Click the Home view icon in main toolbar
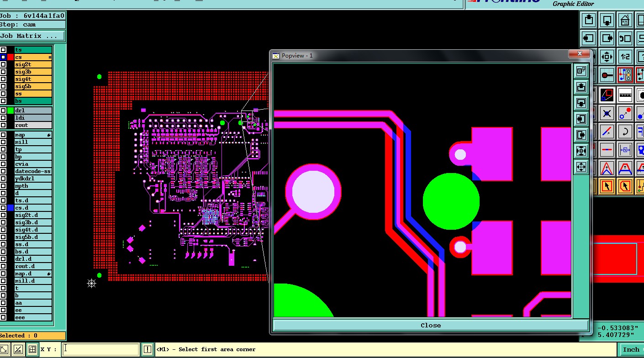Screen dimensions: 644x358 (x=625, y=20)
